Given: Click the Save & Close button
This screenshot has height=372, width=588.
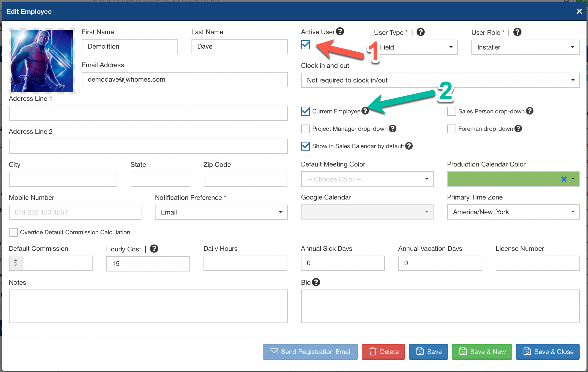Looking at the screenshot, I should (548, 352).
